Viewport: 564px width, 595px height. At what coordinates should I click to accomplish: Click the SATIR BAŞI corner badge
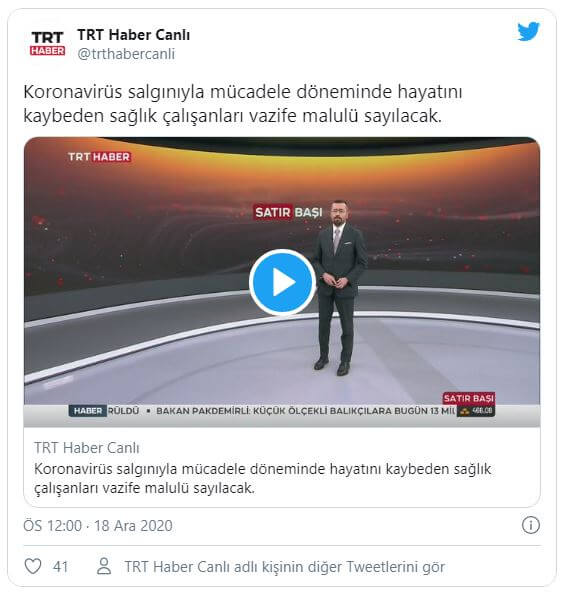tap(469, 398)
